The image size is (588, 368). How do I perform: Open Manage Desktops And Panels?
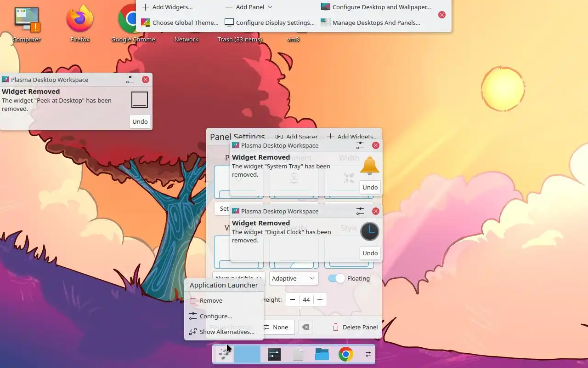pos(370,23)
